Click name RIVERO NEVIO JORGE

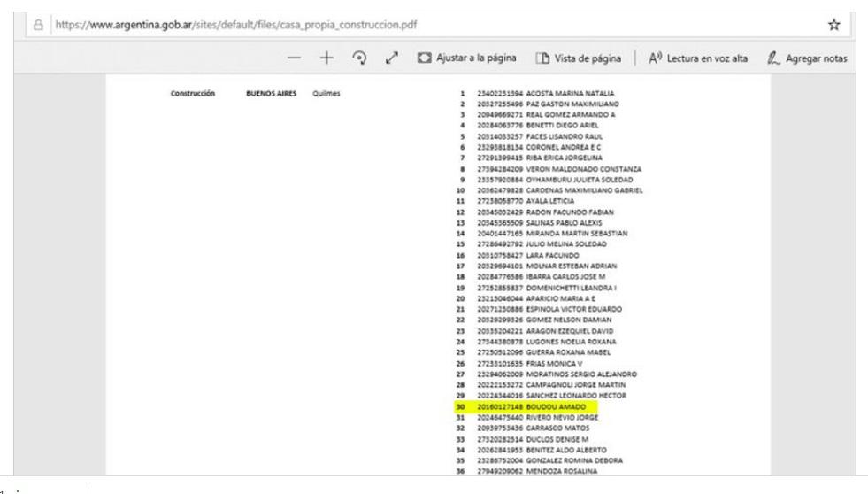[563, 418]
